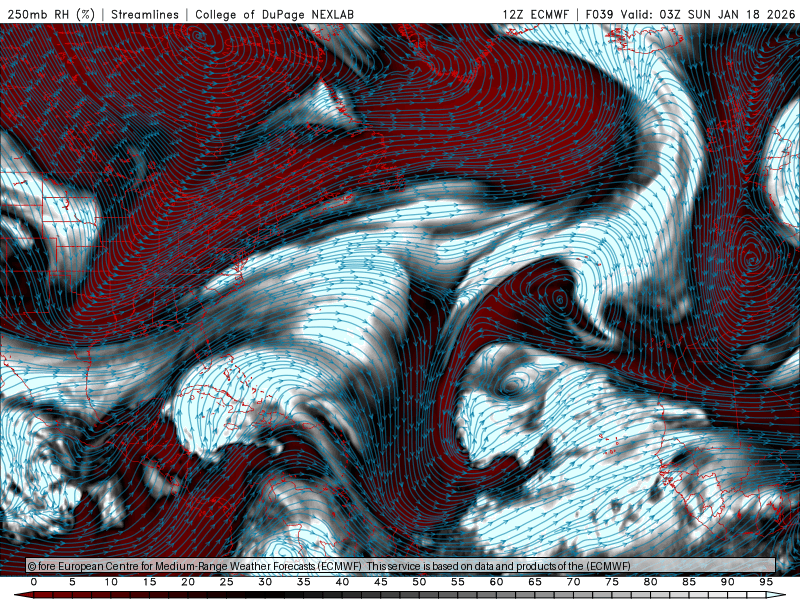This screenshot has height=600, width=800.
Task: Click the "95" colorbar scale label
Action: (x=766, y=582)
